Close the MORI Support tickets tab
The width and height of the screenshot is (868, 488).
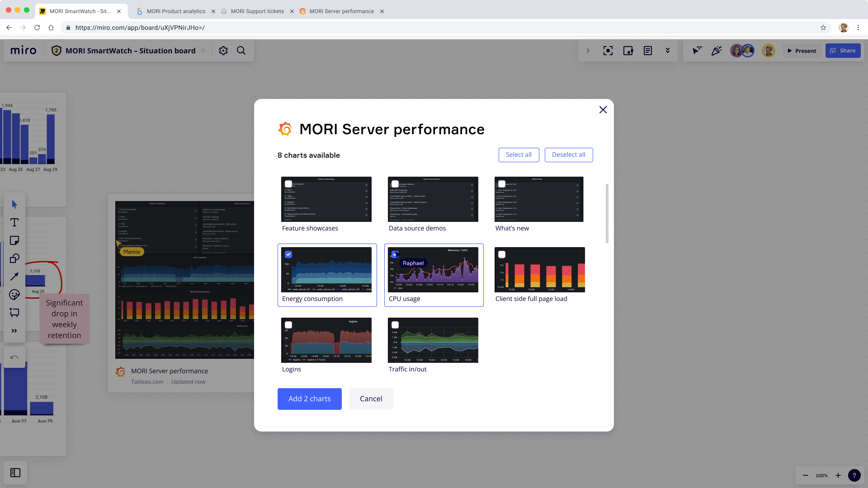tap(292, 11)
